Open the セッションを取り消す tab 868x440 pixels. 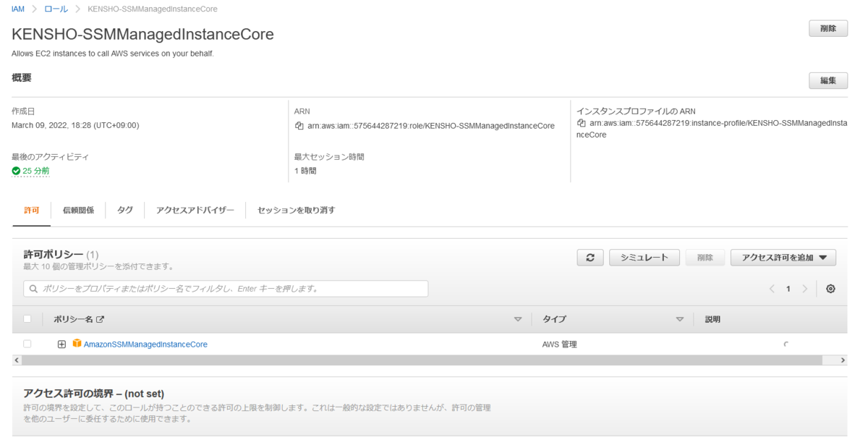click(297, 210)
